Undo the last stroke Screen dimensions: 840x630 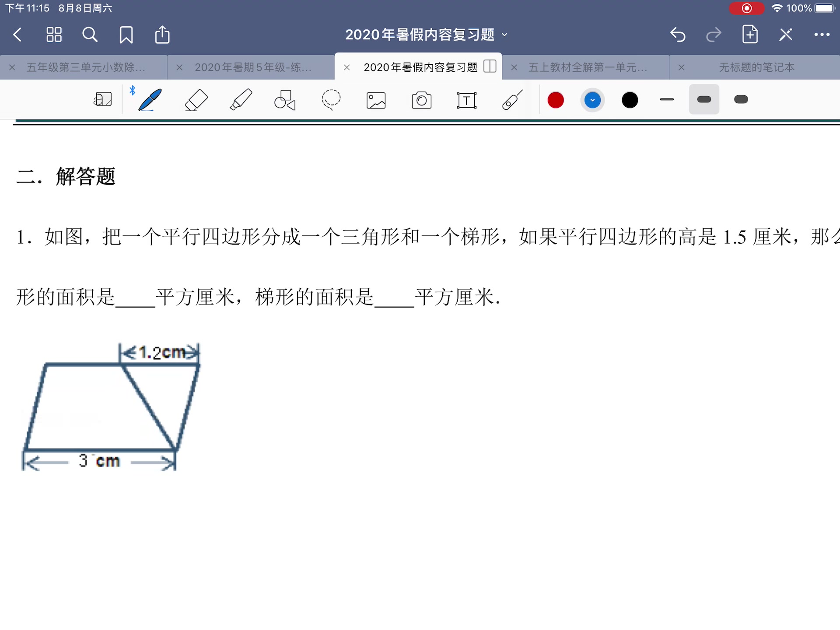678,35
